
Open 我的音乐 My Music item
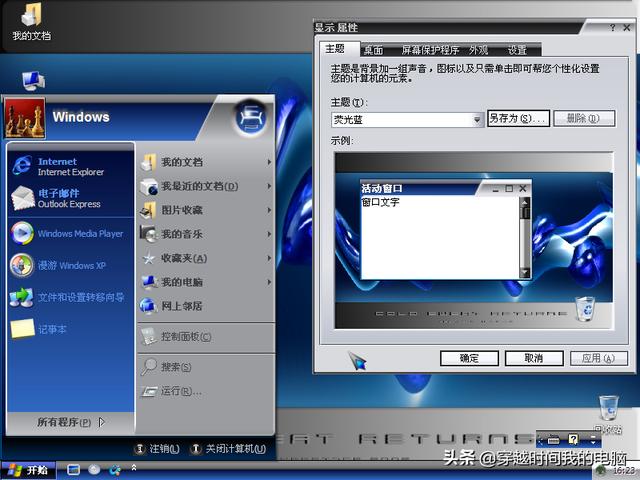pyautogui.click(x=206, y=234)
